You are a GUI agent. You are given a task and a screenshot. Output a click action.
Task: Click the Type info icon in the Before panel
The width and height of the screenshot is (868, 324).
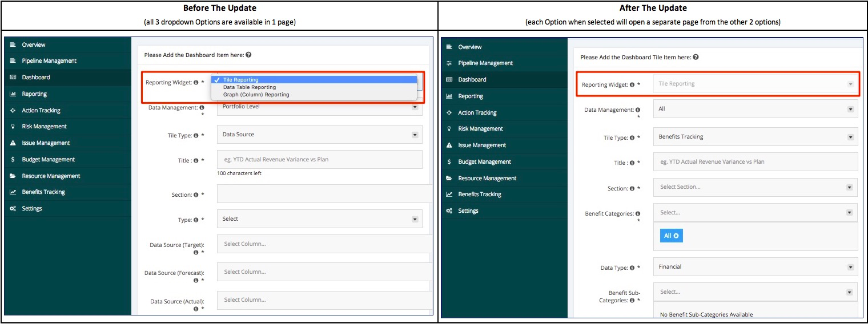coord(196,220)
